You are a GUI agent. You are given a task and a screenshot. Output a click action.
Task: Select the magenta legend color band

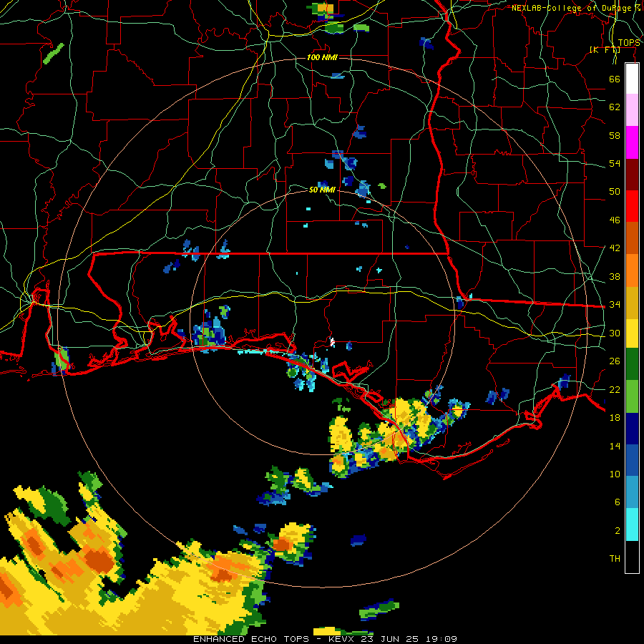pyautogui.click(x=632, y=142)
